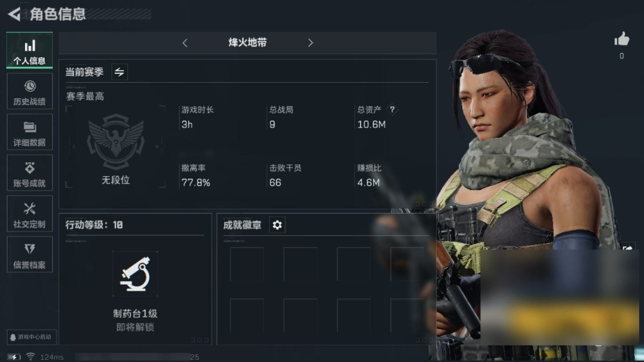
Task: Open the 个人信息 sidebar tab
Action: [29, 50]
